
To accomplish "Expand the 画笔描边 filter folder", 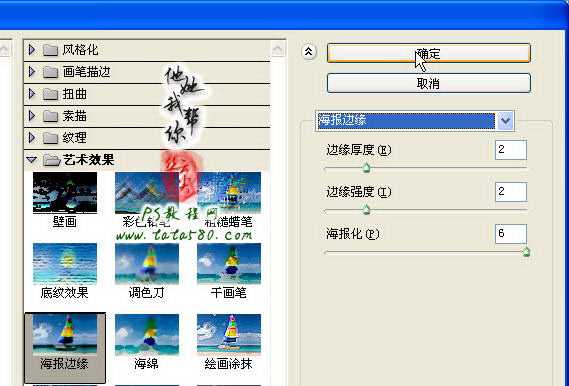I will pyautogui.click(x=32, y=72).
